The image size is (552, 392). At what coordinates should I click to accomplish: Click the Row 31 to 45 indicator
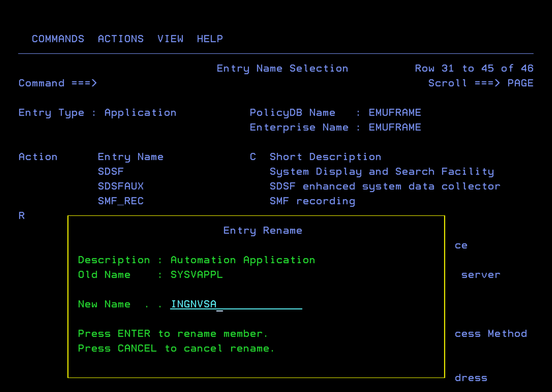[x=474, y=69]
